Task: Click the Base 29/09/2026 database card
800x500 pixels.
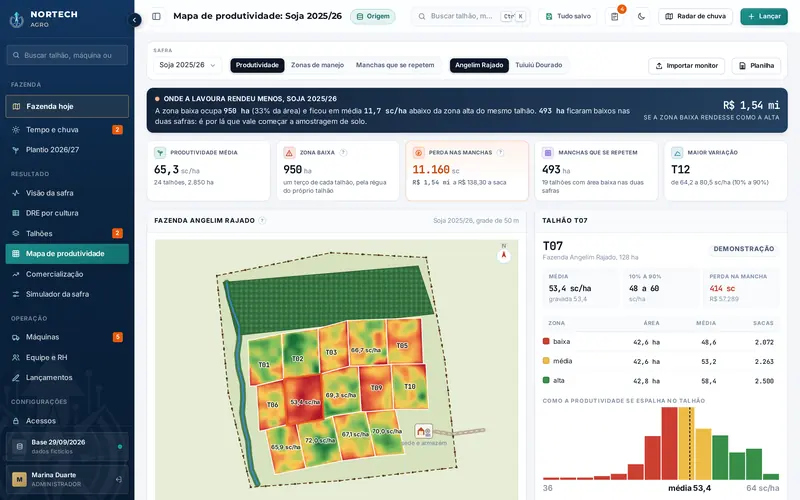Action: coord(67,446)
